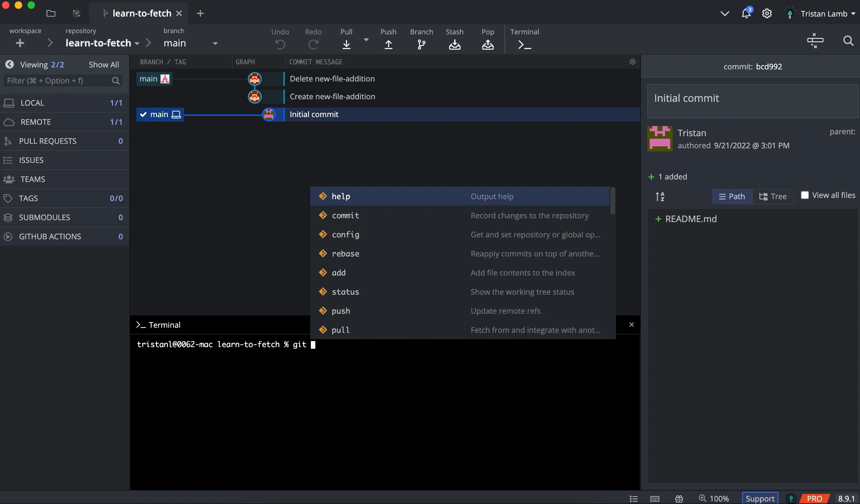Click the Push toolbar icon
Viewport: 860px width, 504px height.
tap(388, 44)
